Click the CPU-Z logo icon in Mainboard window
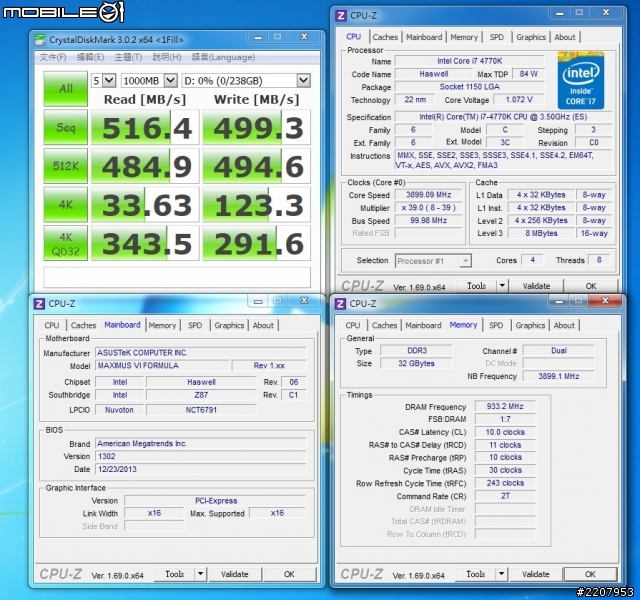 39,304
